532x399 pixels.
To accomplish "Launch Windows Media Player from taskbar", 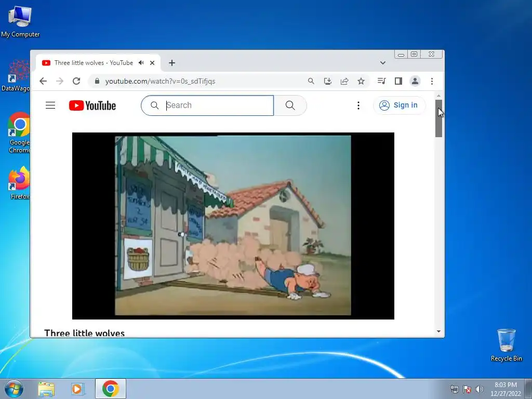I will pos(77,389).
